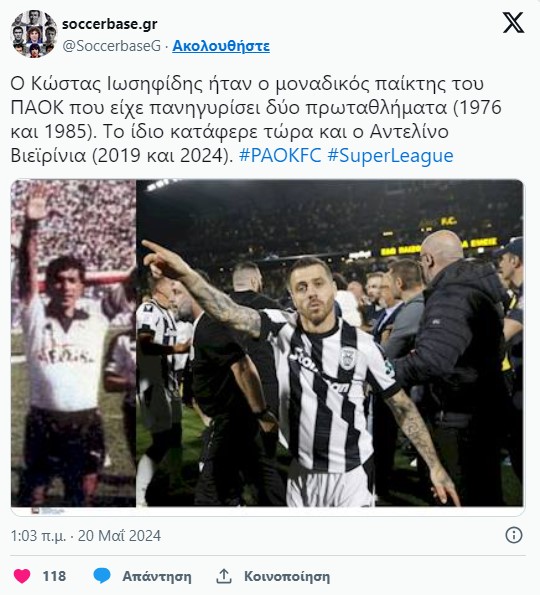
Task: Open the vintage player photo on left
Action: point(73,343)
